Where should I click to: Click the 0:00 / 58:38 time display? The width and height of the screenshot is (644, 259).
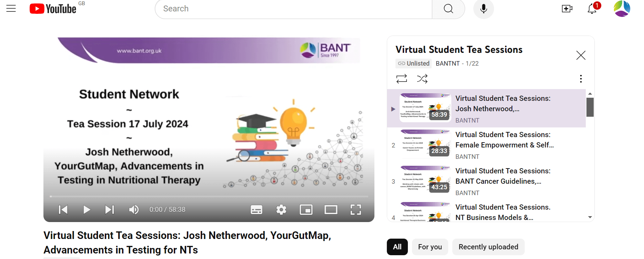[167, 210]
